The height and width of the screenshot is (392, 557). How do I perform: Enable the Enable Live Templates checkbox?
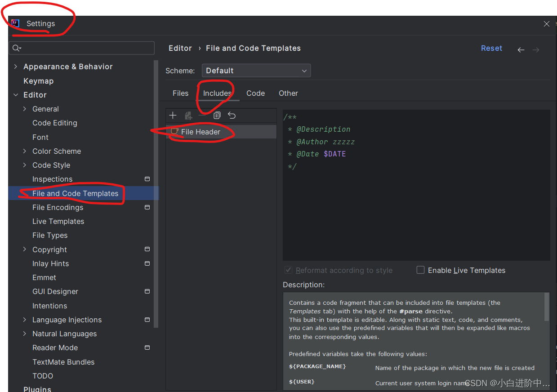(420, 270)
